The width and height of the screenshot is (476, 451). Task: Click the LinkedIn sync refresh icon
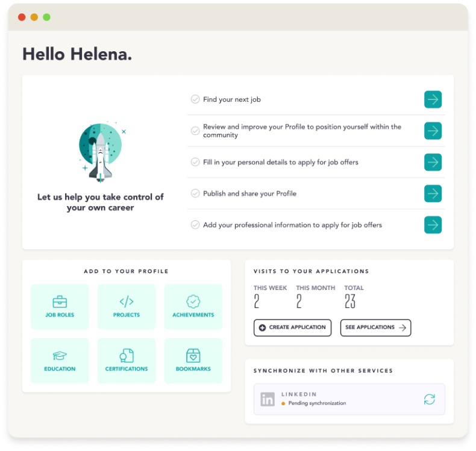tap(430, 399)
